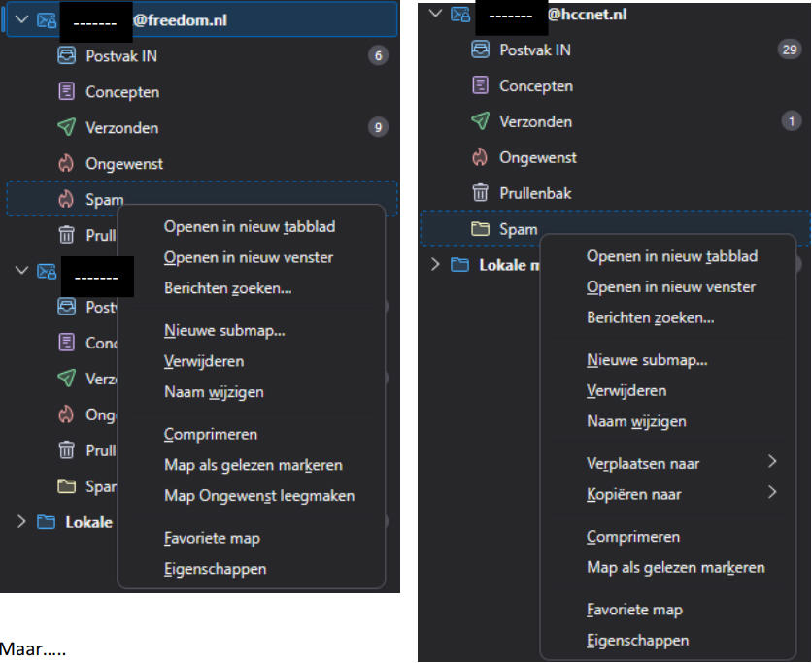Image resolution: width=812 pixels, height=663 pixels.
Task: Click the freedom.nl Concepten drafts icon
Action: tap(66, 92)
